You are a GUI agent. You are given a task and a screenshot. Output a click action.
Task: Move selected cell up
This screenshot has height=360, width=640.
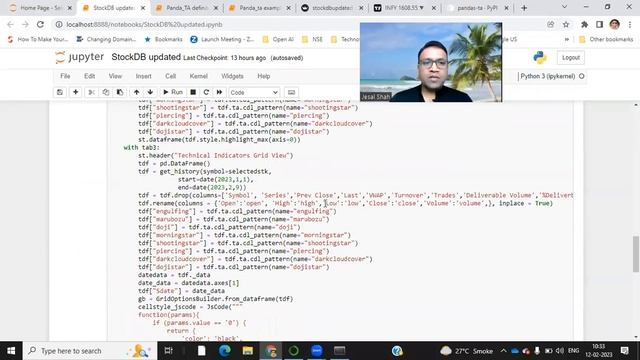136,92
